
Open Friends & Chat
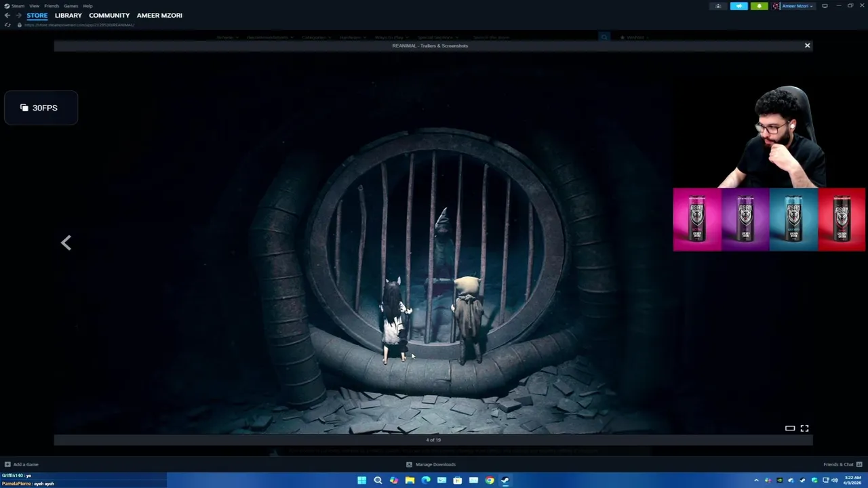tap(842, 464)
